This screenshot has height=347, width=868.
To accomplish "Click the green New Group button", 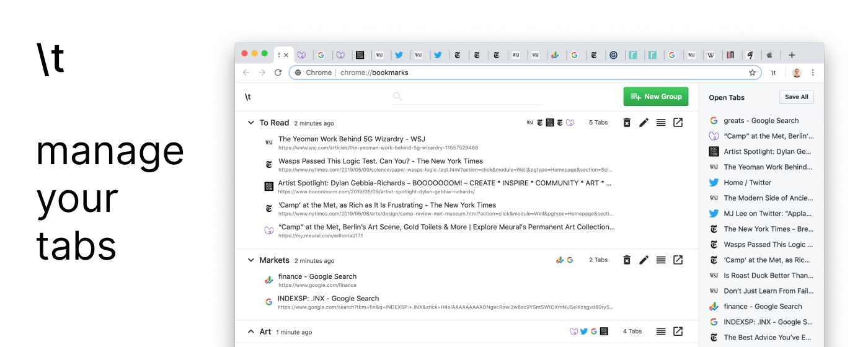I will tap(656, 97).
